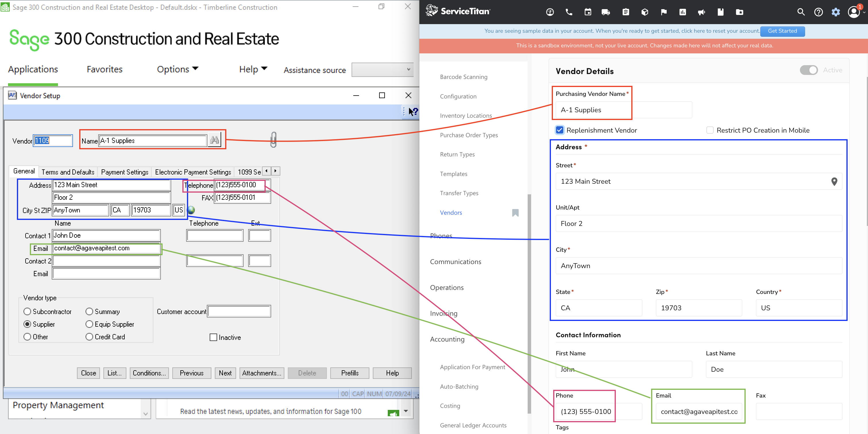Open the ServiceTitan settings gear icon
This screenshot has height=434, width=868.
836,12
